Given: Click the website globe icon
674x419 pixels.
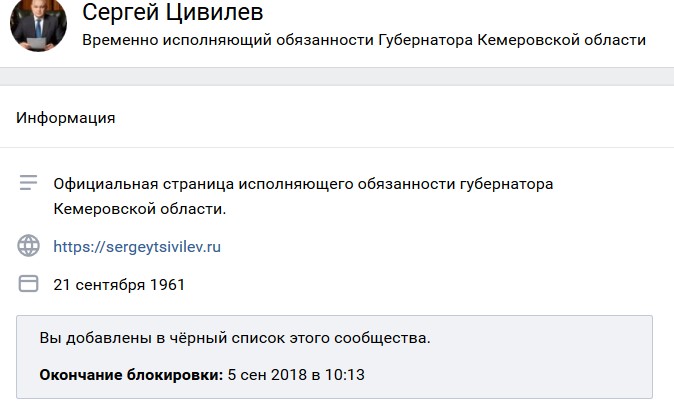Looking at the screenshot, I should click(28, 246).
